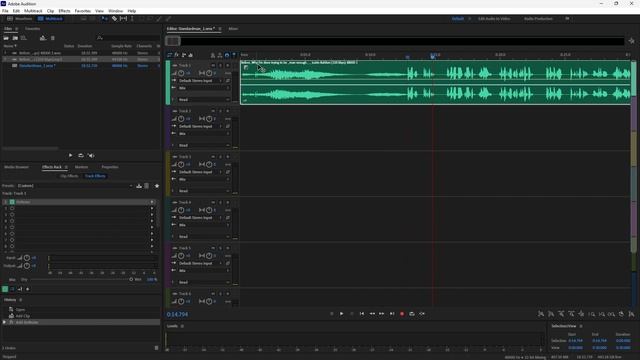Play the file preview in Files panel
640x360 pixels.
tap(70, 156)
